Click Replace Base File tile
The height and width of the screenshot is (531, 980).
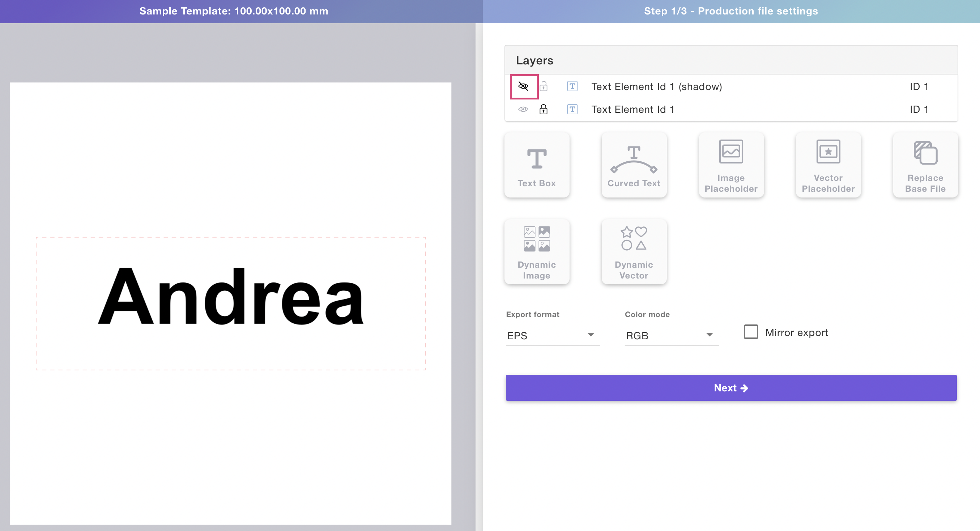click(x=925, y=165)
